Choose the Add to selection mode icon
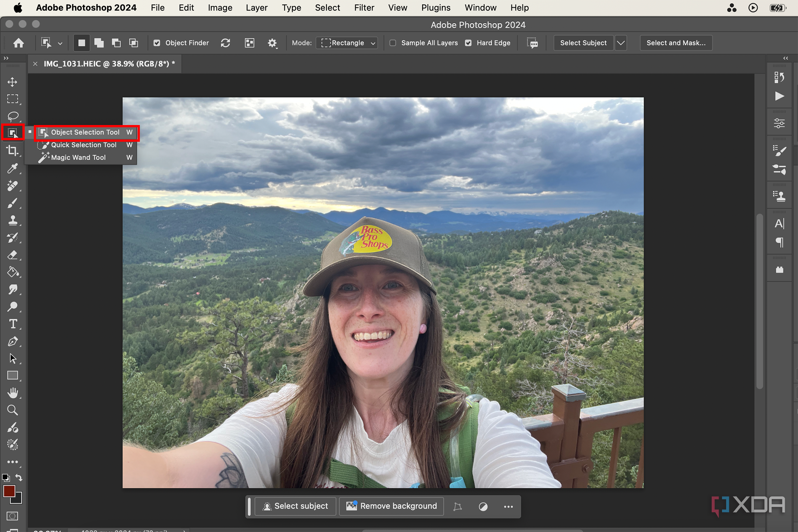This screenshot has width=798, height=532. [x=99, y=43]
